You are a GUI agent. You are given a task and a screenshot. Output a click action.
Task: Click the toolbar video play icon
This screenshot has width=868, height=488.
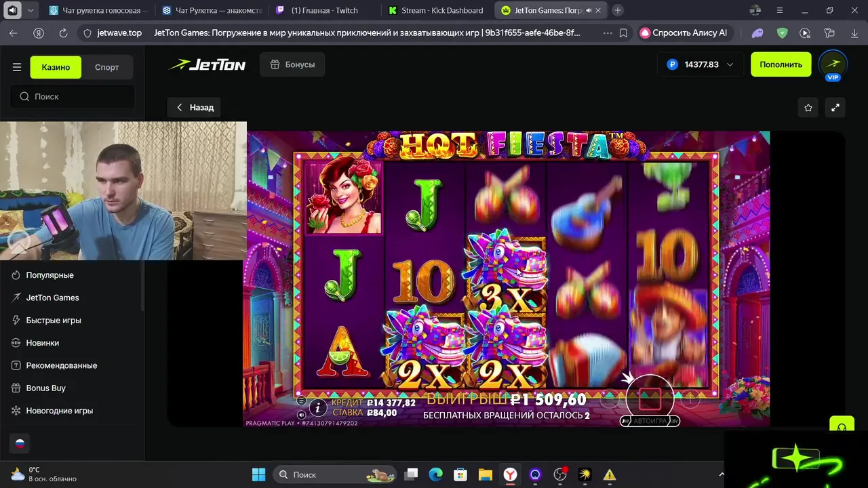tap(805, 33)
